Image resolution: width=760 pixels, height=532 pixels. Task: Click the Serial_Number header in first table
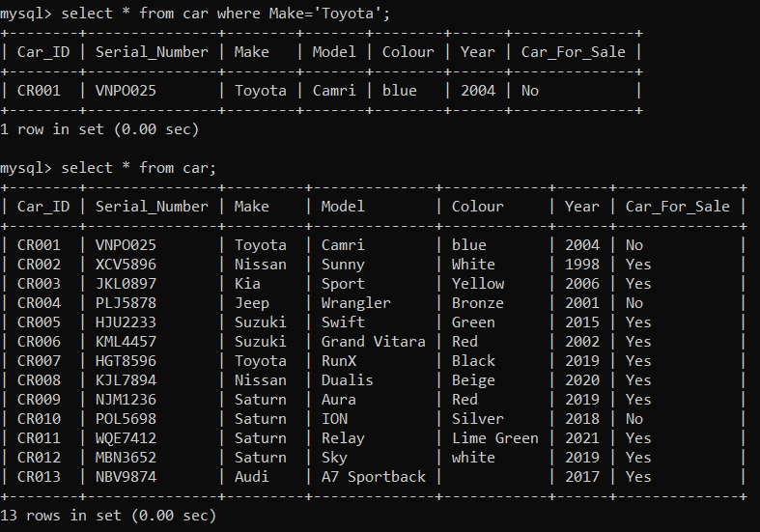coord(152,52)
